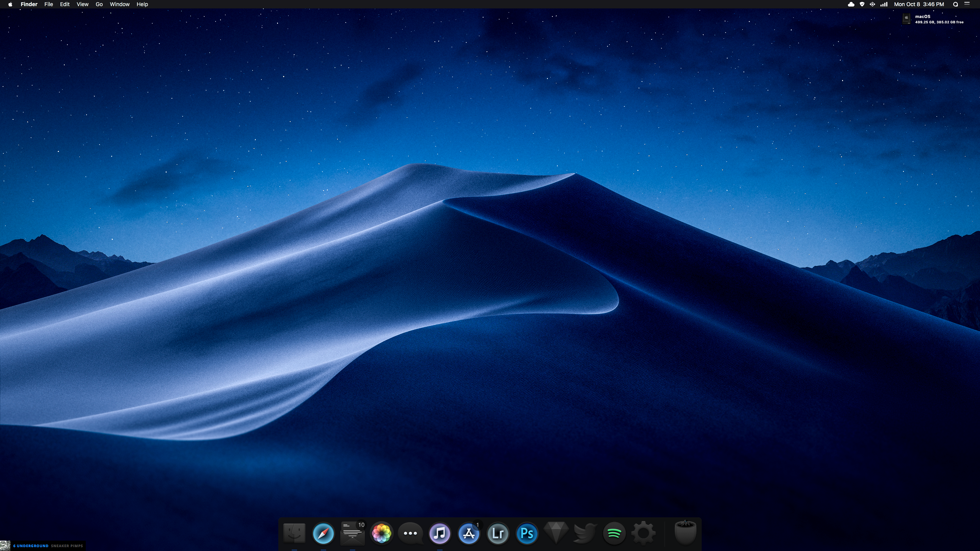
Task: Open iTunes music app in dock
Action: click(439, 533)
